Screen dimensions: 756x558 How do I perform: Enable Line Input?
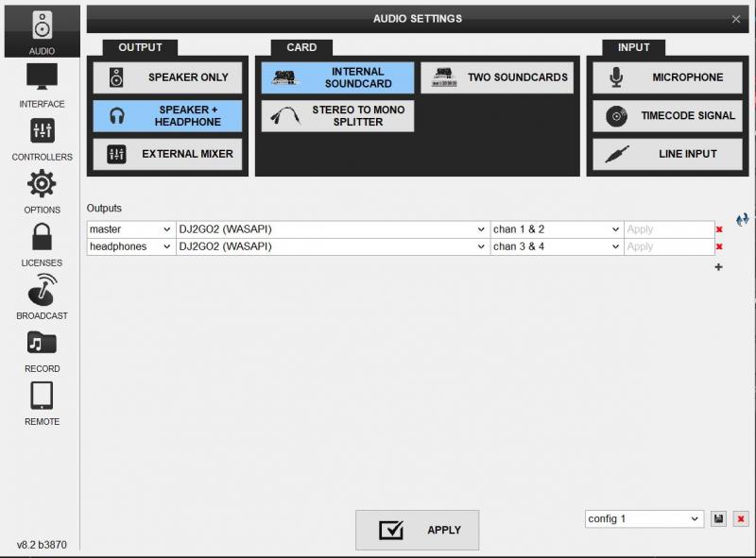(667, 154)
